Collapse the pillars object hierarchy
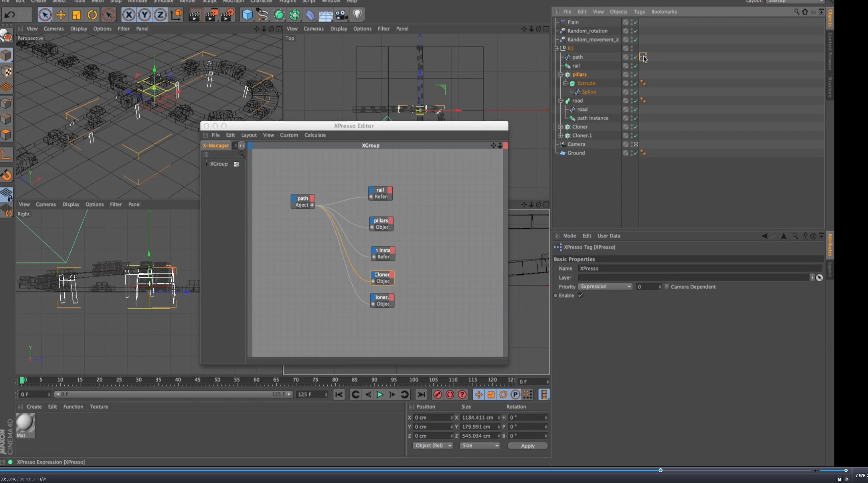Image resolution: width=868 pixels, height=483 pixels. 561,75
